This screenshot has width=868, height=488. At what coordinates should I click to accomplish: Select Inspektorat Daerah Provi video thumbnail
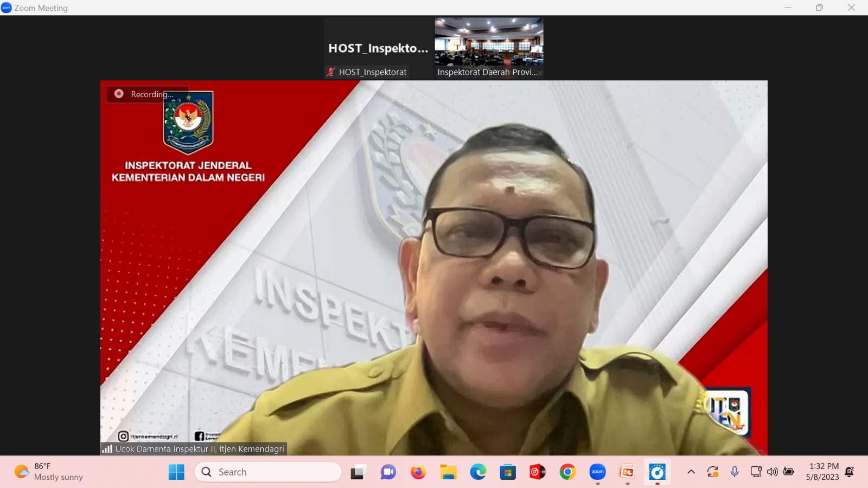point(489,48)
